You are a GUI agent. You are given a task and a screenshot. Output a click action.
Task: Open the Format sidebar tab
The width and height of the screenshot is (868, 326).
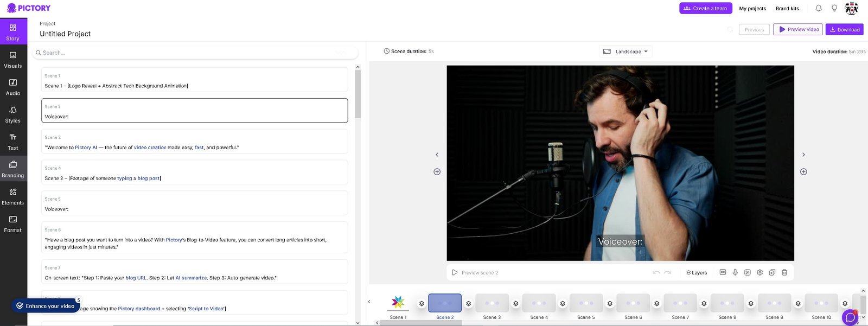(13, 224)
